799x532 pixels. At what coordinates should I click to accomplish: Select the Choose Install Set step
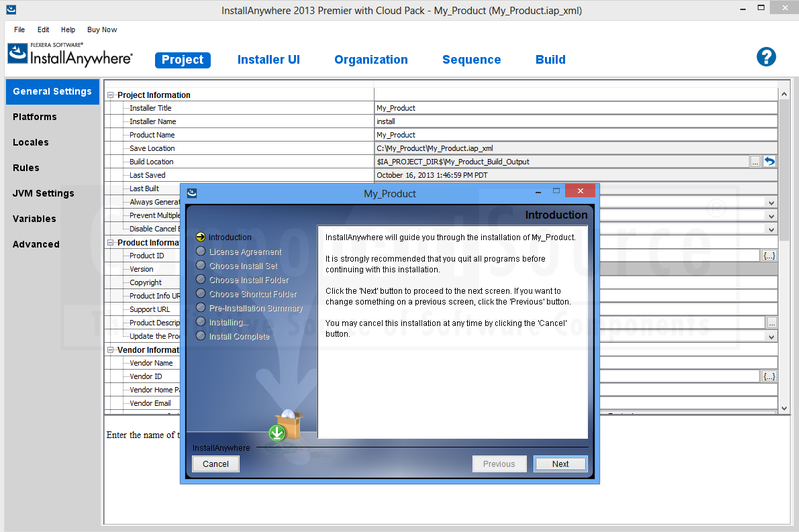(236, 265)
